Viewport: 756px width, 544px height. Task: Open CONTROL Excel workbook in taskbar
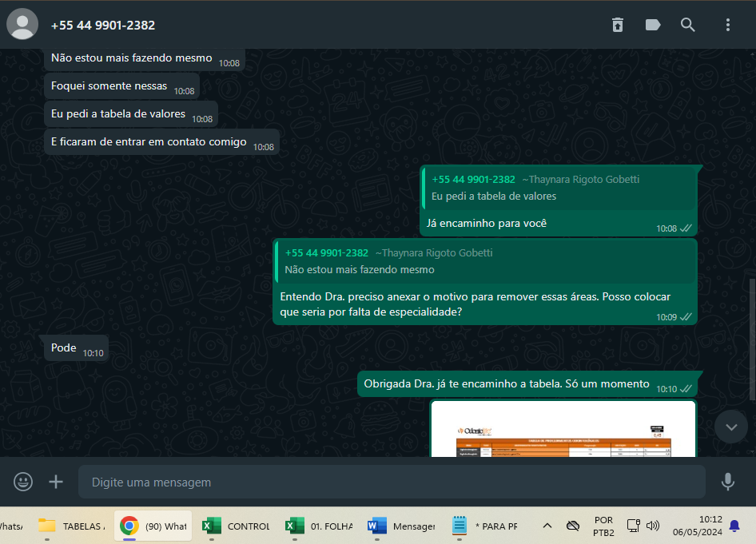click(237, 526)
